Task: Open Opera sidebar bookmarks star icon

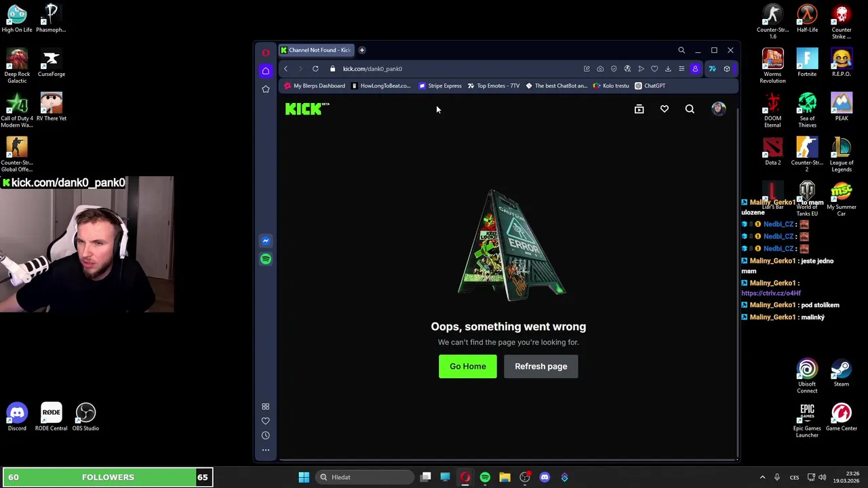Action: (x=266, y=89)
